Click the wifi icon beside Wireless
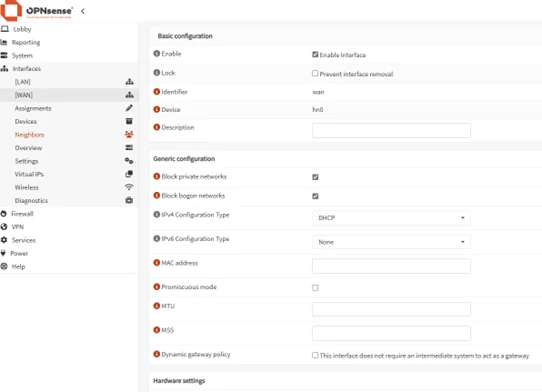This screenshot has width=542, height=392. (x=129, y=187)
